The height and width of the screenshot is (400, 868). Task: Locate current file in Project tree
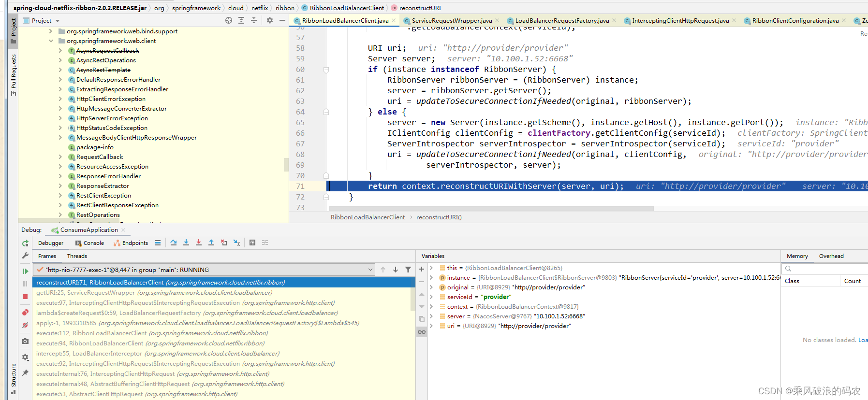229,20
